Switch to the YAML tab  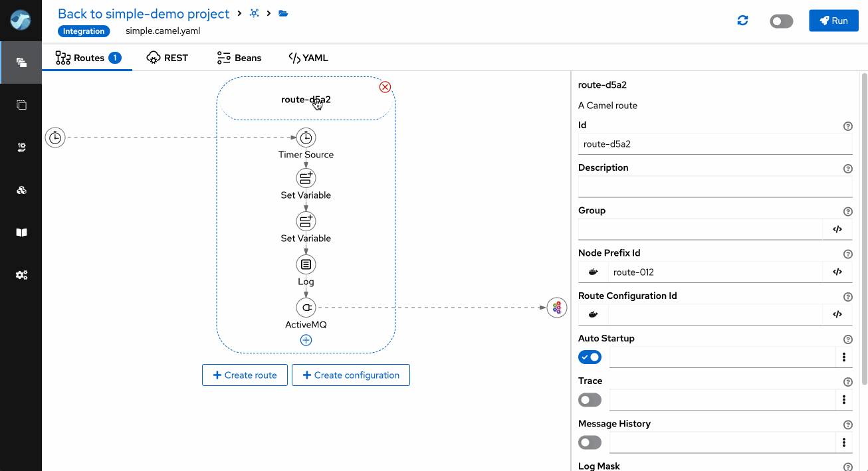coord(308,58)
